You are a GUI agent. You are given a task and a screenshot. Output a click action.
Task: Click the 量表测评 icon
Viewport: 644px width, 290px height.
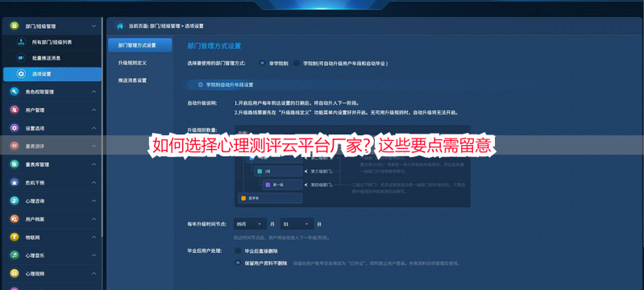[x=15, y=147]
